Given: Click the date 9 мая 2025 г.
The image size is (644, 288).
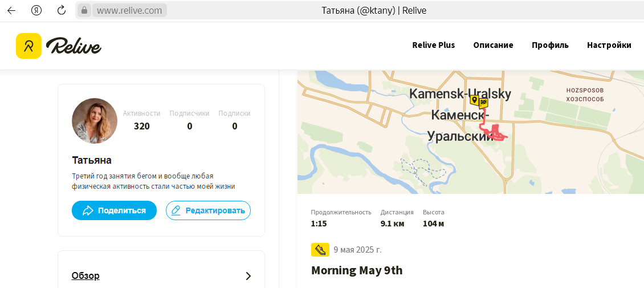Looking at the screenshot, I should (x=358, y=250).
